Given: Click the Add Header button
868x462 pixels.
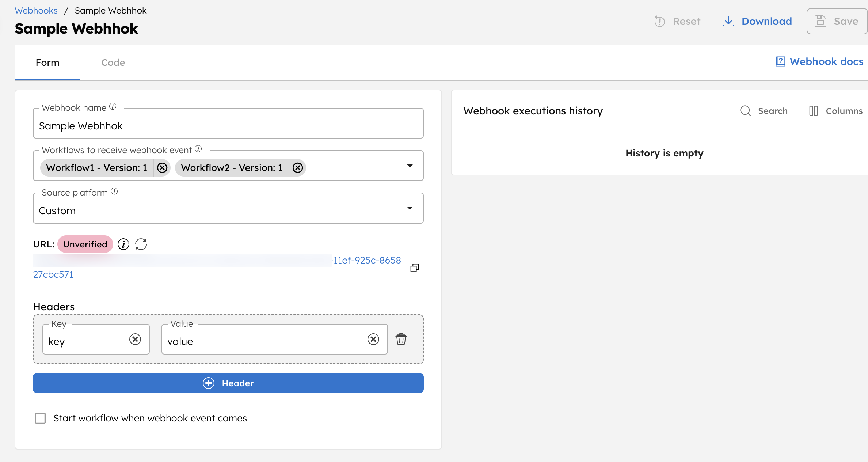Looking at the screenshot, I should [228, 383].
